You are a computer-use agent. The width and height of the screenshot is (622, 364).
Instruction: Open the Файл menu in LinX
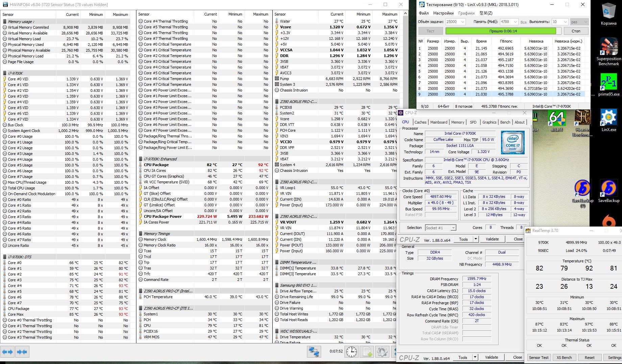(x=424, y=13)
